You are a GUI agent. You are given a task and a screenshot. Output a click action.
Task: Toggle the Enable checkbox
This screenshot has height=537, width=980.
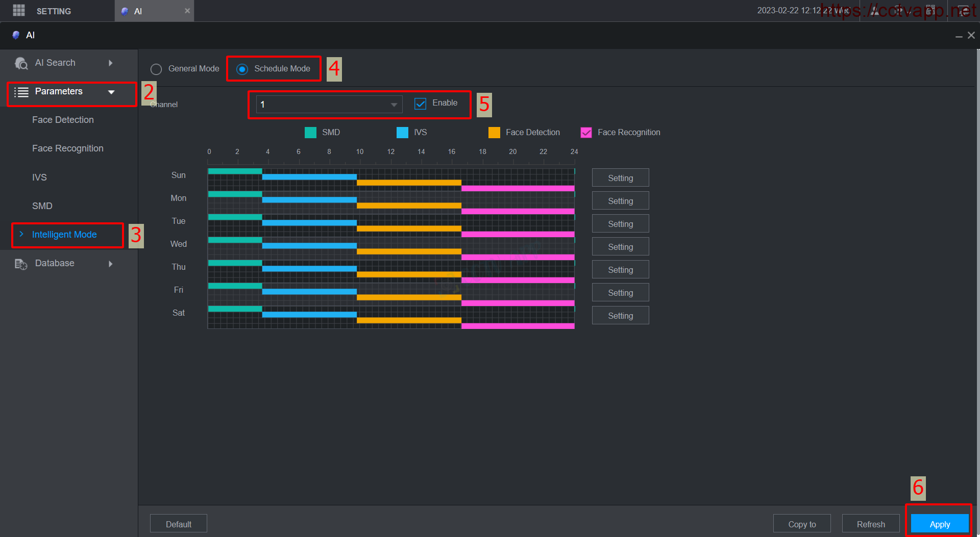point(420,104)
